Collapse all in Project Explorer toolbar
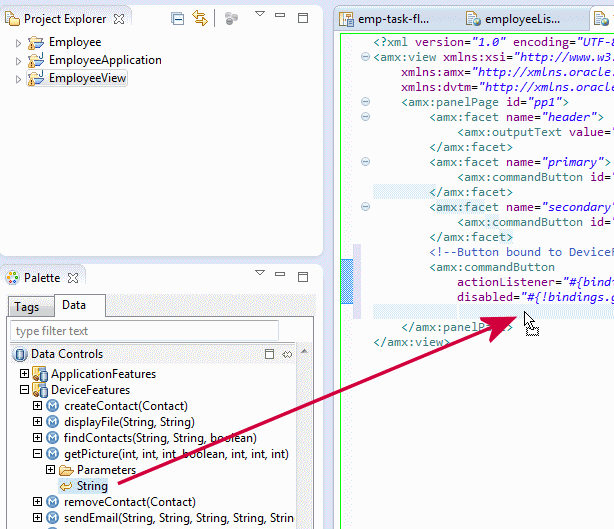 pos(177,18)
